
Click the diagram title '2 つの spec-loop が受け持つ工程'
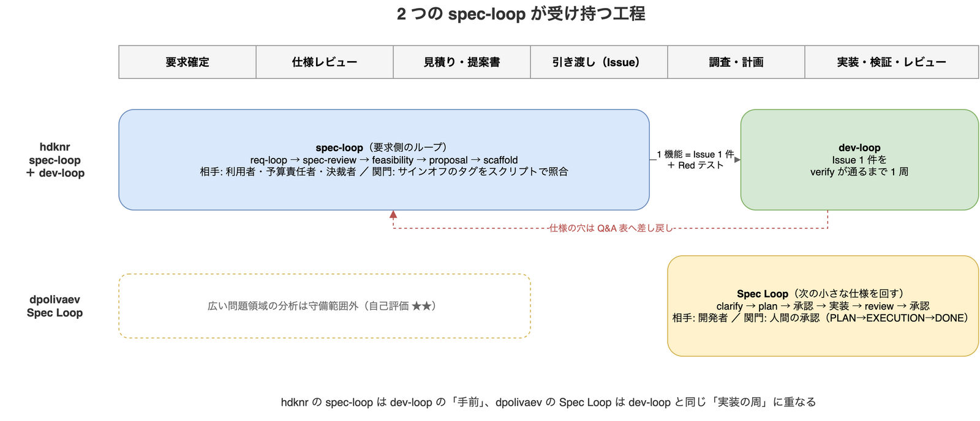pos(521,13)
